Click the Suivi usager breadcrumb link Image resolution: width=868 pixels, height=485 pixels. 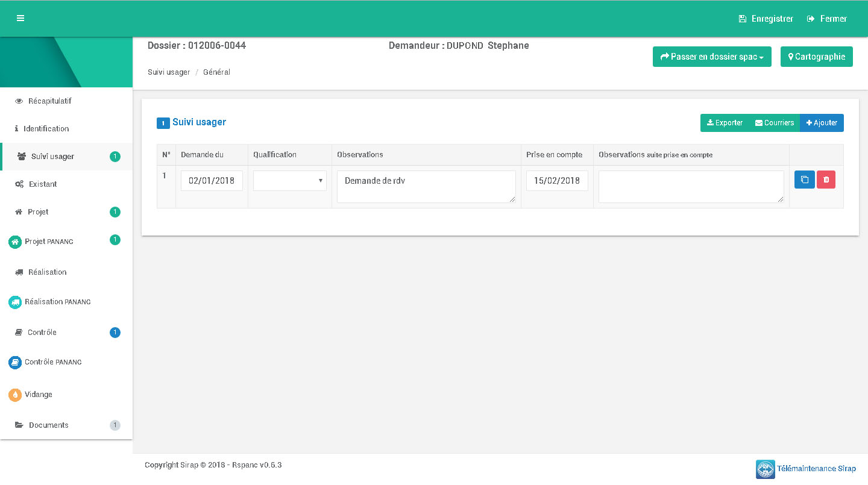pyautogui.click(x=169, y=72)
